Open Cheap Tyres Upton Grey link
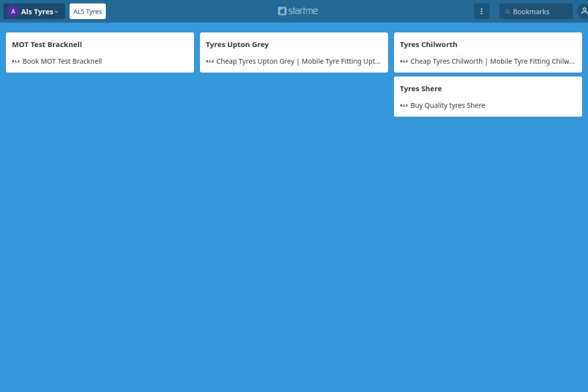588x392 pixels. click(x=298, y=61)
